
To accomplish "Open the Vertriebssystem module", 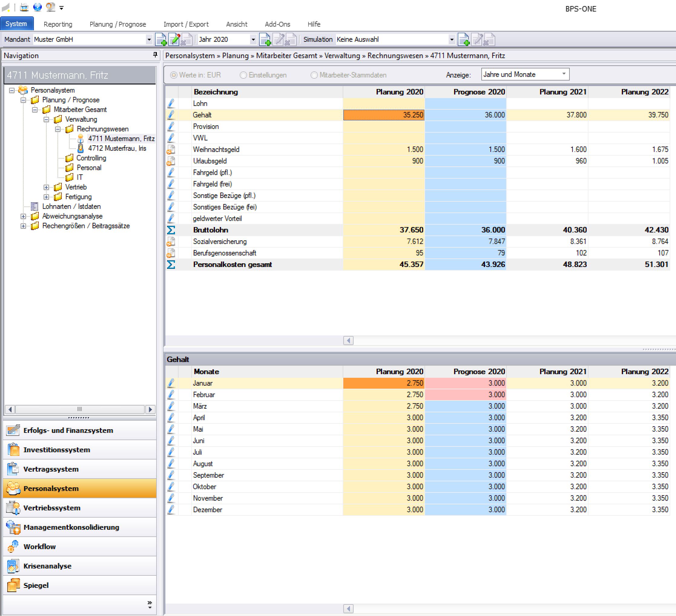I will [x=80, y=508].
